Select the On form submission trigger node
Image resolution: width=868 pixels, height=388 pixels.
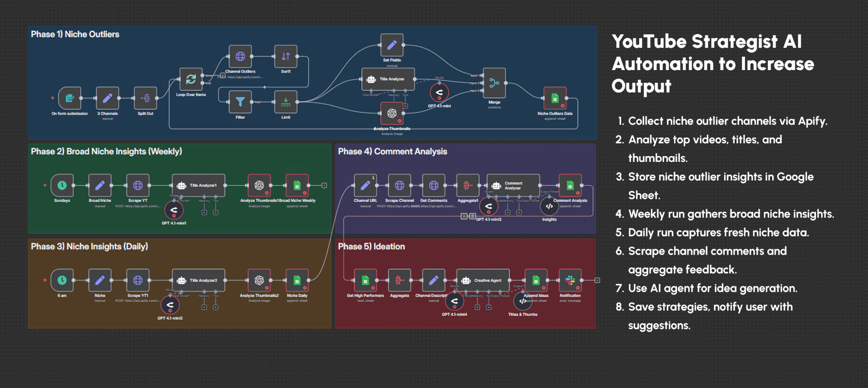tap(70, 98)
